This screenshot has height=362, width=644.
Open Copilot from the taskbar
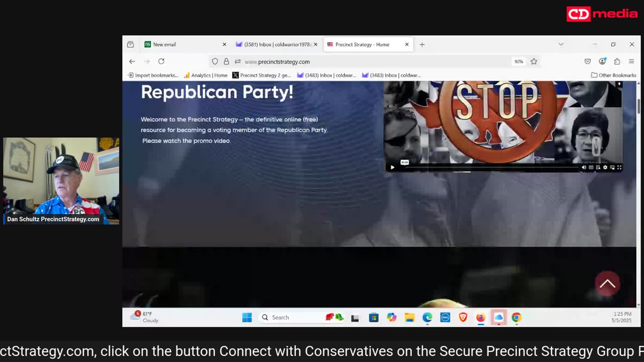pyautogui.click(x=391, y=317)
